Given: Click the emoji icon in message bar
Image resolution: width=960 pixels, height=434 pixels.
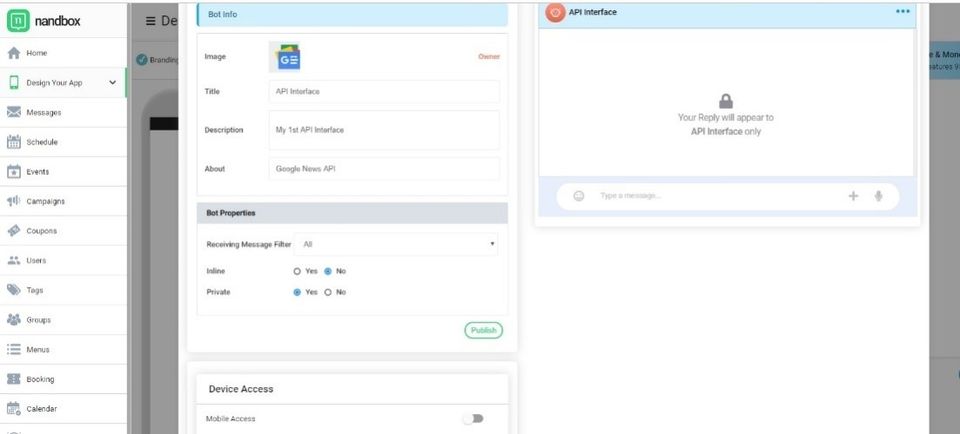Looking at the screenshot, I should click(579, 196).
